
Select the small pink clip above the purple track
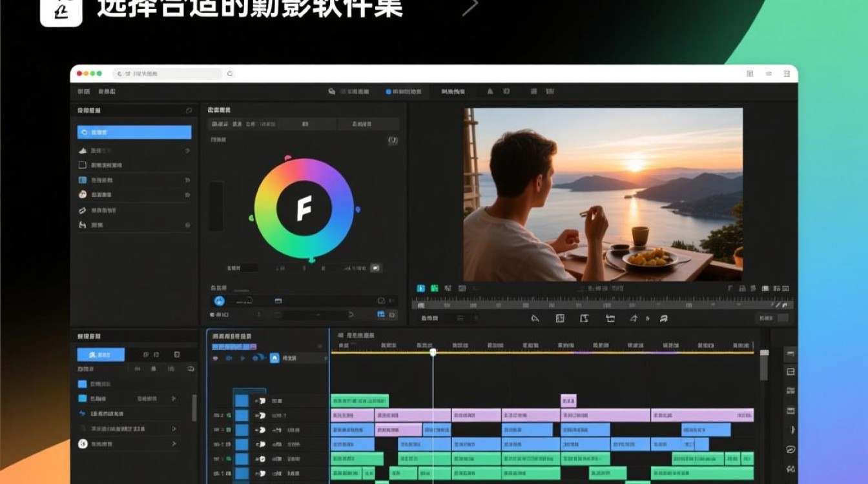pos(568,401)
